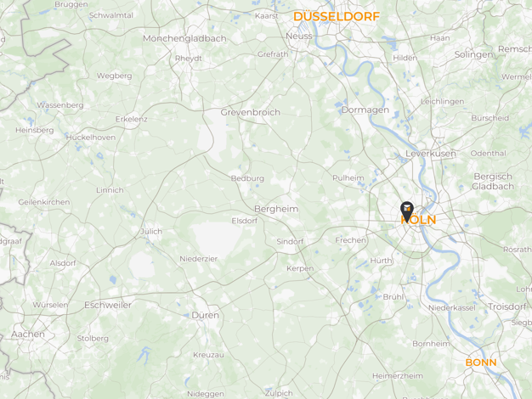
Task: Click the Leverkusen label
Action: point(431,154)
